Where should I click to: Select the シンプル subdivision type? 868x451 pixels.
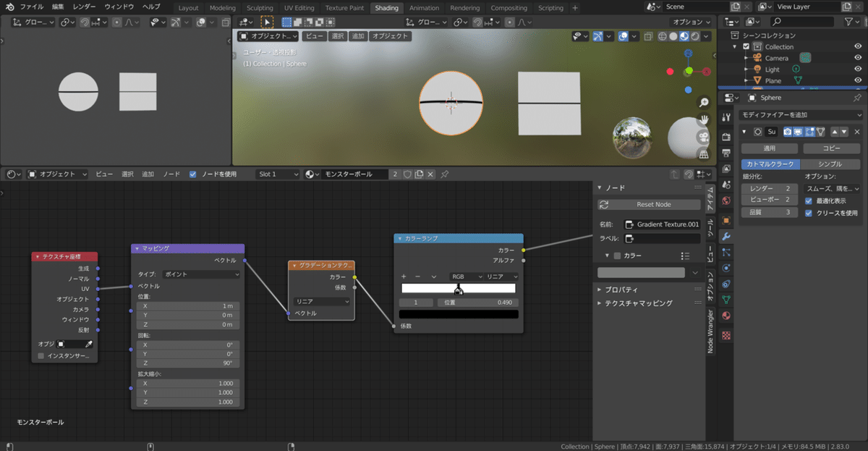coord(830,164)
